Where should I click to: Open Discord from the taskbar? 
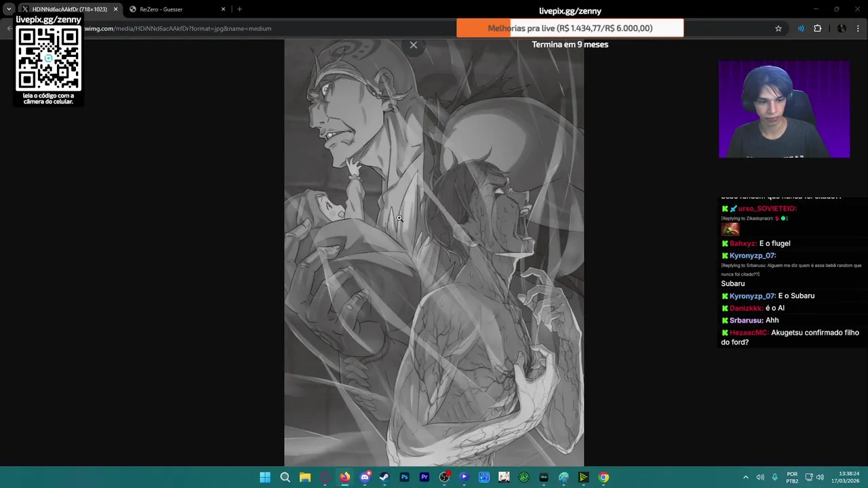(x=365, y=477)
